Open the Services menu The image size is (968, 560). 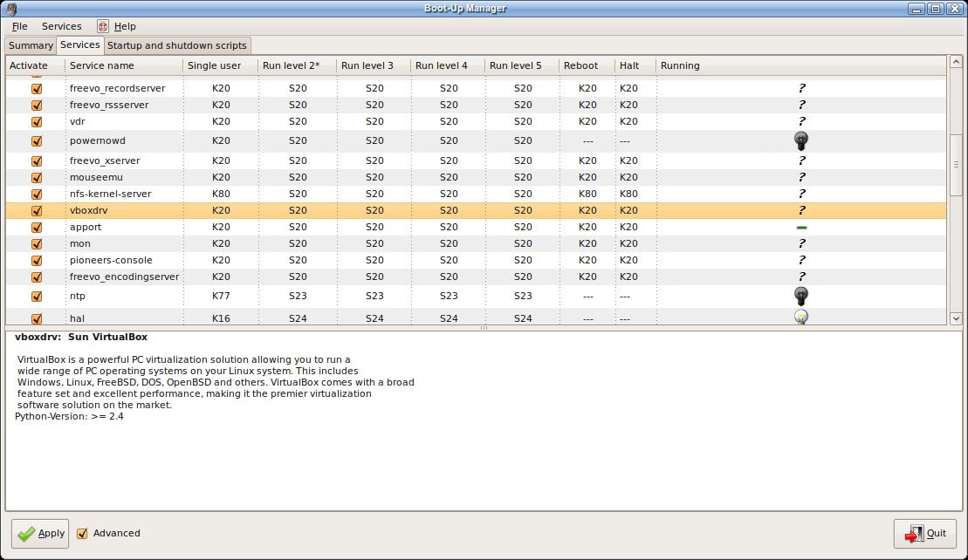coord(61,26)
